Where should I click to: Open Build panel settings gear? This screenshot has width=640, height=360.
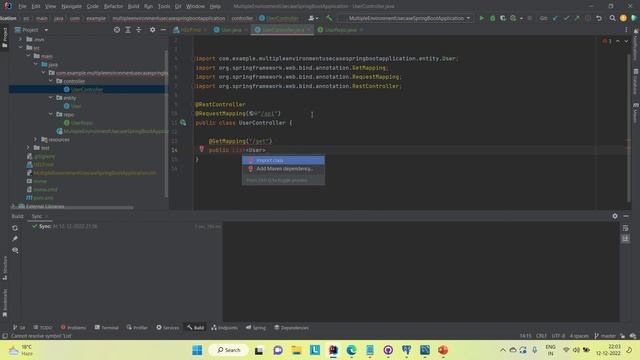coord(615,216)
